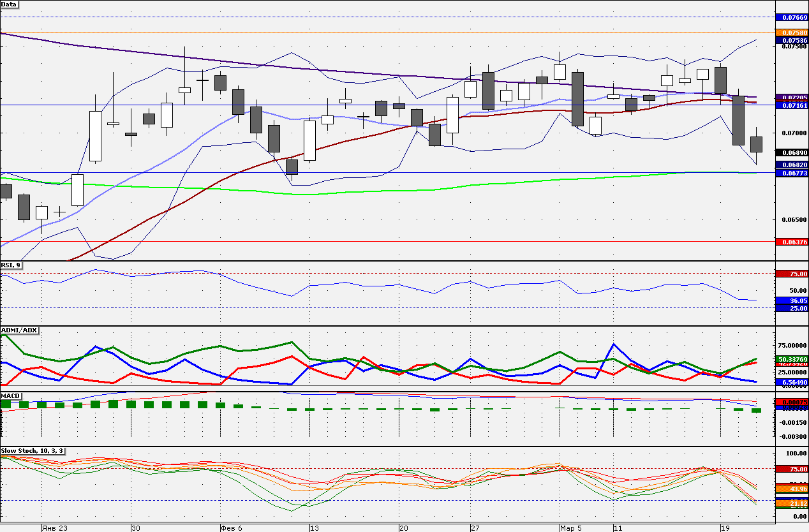Open the ADMI/ADX panel label
809x532 pixels.
coord(19,330)
